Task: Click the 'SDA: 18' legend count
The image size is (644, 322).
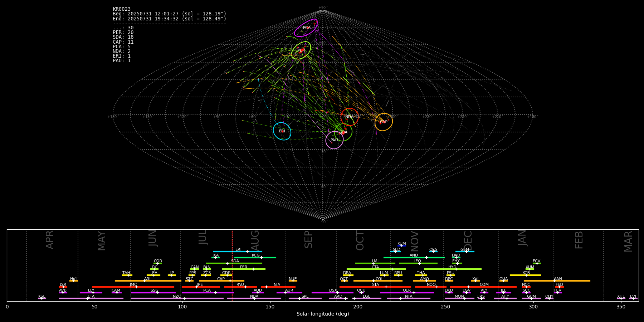Action: (123, 37)
